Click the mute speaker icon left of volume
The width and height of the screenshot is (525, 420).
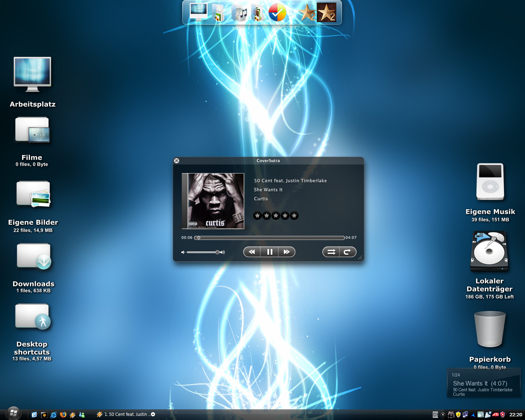click(183, 252)
